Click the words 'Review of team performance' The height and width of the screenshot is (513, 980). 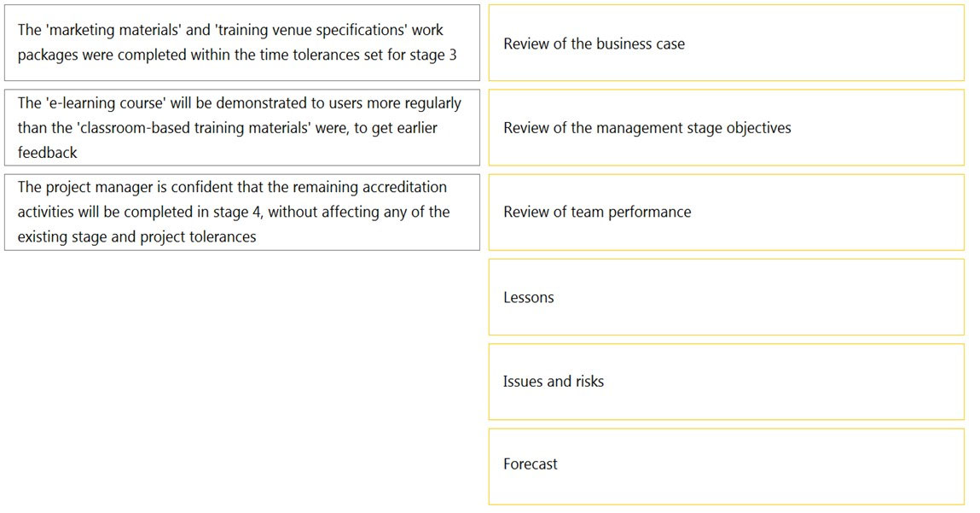click(597, 212)
